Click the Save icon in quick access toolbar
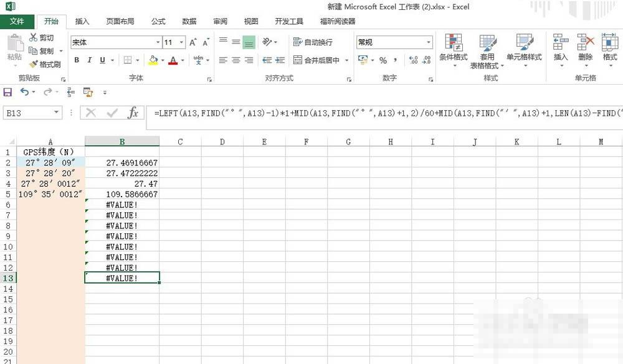The width and height of the screenshot is (623, 364). point(8,91)
